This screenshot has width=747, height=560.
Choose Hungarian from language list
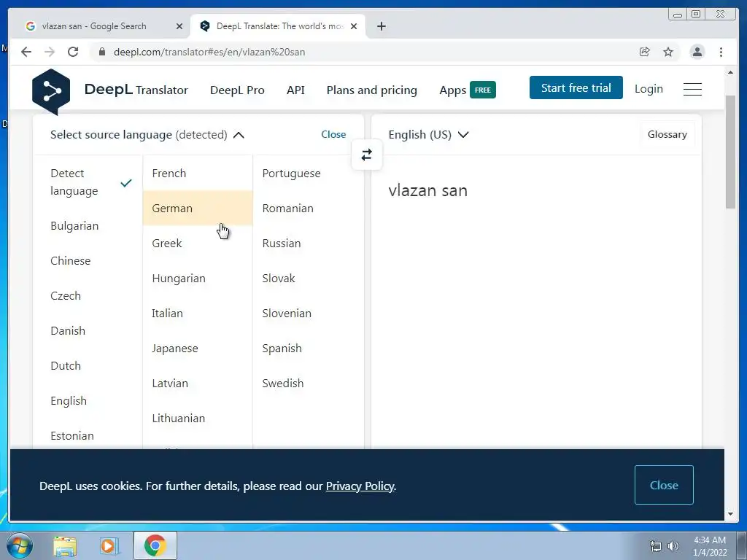[x=198, y=278]
